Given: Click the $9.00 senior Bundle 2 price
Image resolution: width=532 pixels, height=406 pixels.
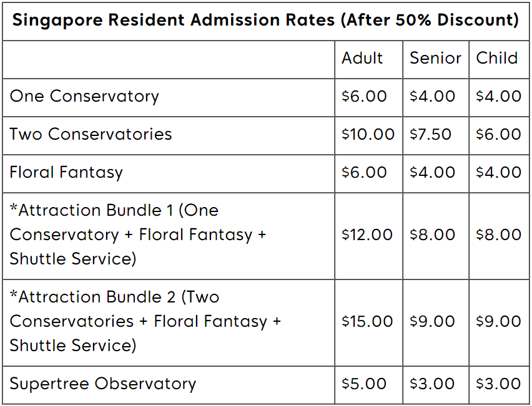Looking at the screenshot, I should 432,321.
